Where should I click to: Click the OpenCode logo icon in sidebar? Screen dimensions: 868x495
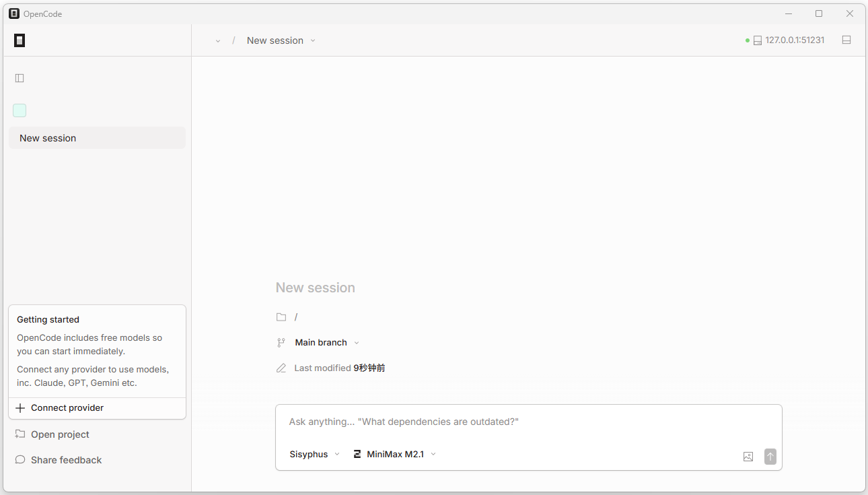click(20, 40)
